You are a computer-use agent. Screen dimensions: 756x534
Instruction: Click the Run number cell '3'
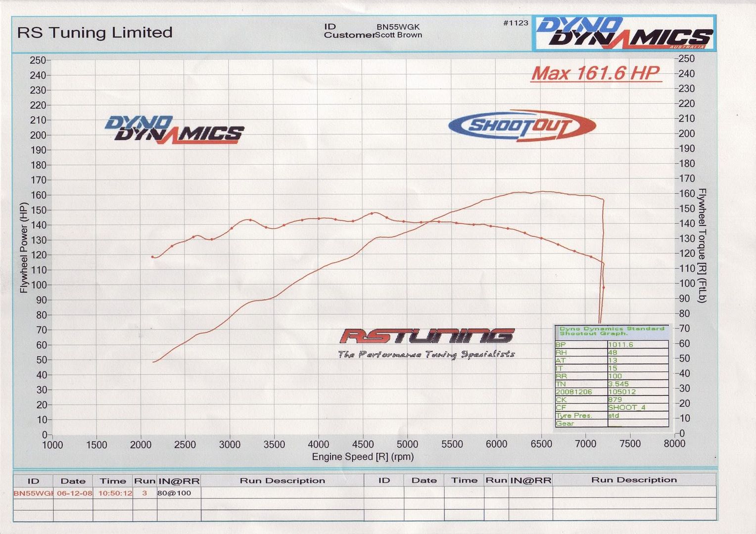pyautogui.click(x=144, y=493)
